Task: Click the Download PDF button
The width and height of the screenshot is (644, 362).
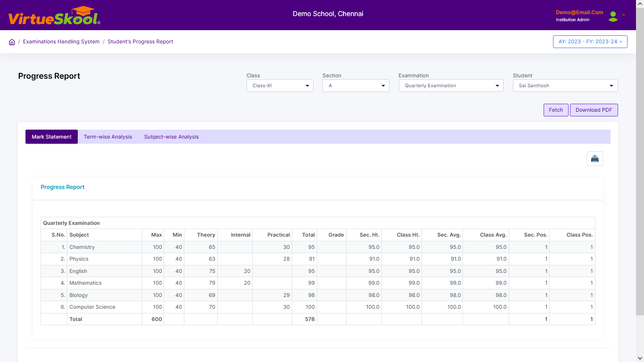Action: coord(594,110)
